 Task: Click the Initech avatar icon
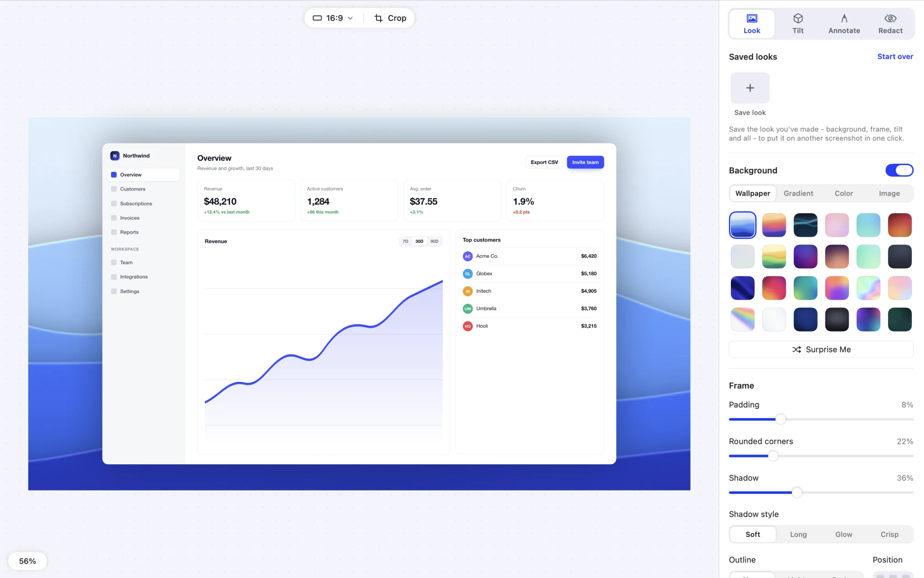click(x=468, y=291)
